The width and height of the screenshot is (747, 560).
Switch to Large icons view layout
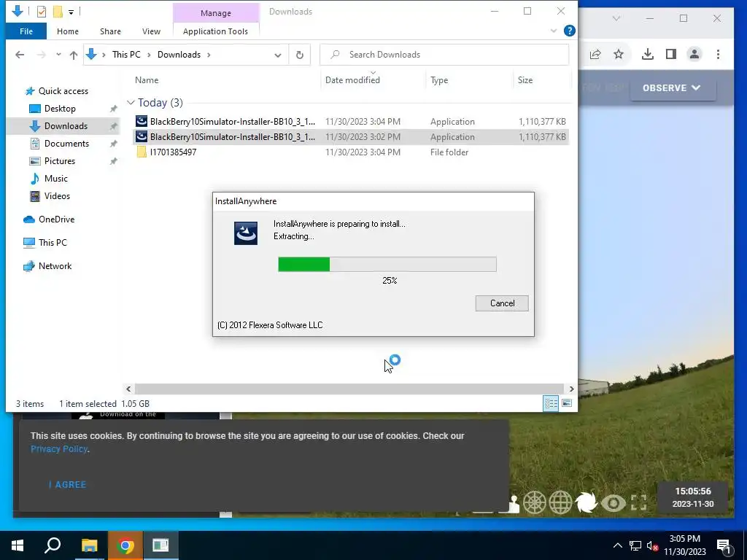coord(567,404)
